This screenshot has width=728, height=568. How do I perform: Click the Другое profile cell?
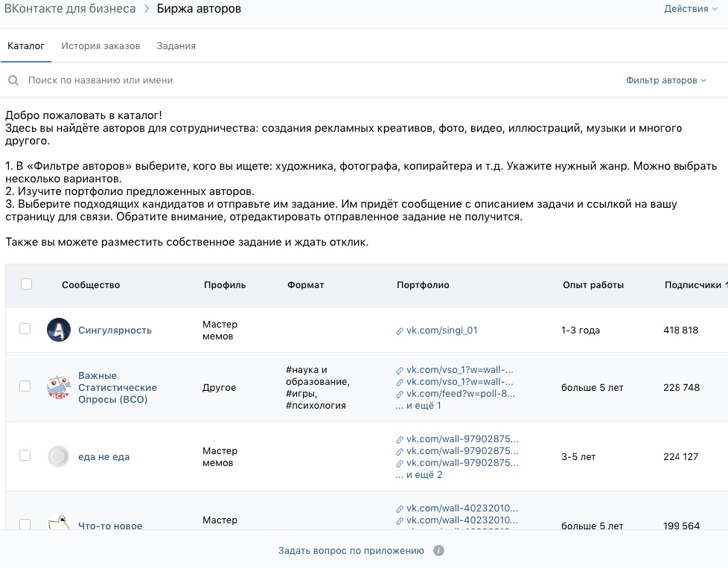pos(219,387)
